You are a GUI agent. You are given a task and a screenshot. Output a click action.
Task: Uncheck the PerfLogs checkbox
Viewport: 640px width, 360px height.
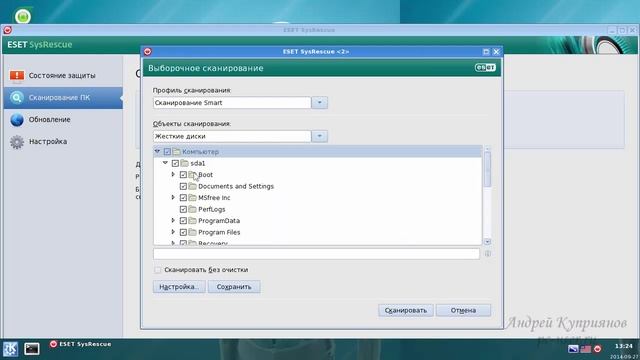[x=183, y=209]
